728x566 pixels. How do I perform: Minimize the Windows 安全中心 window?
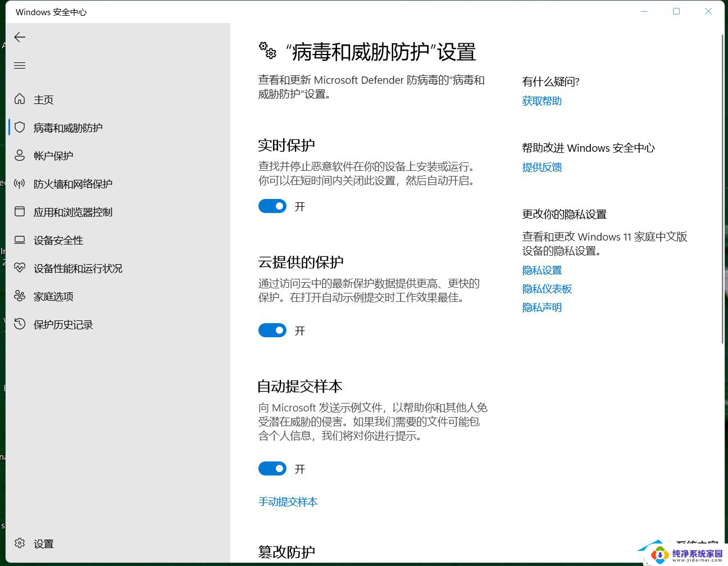pos(644,12)
